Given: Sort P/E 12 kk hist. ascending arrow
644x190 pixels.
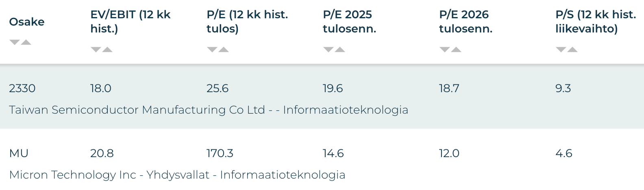Looking at the screenshot, I should (x=224, y=50).
